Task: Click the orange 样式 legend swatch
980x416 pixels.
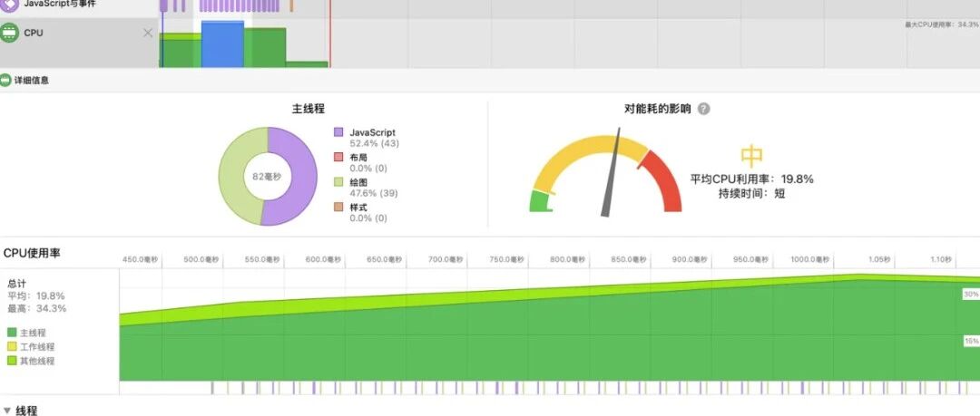Action: [338, 207]
